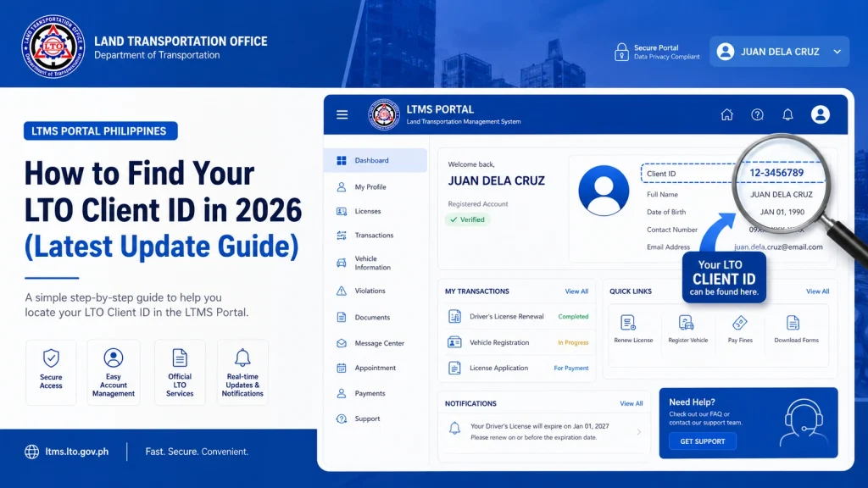
Task: Click the globe icon beside ltms.lto.gov.ph
Action: pos(32,452)
